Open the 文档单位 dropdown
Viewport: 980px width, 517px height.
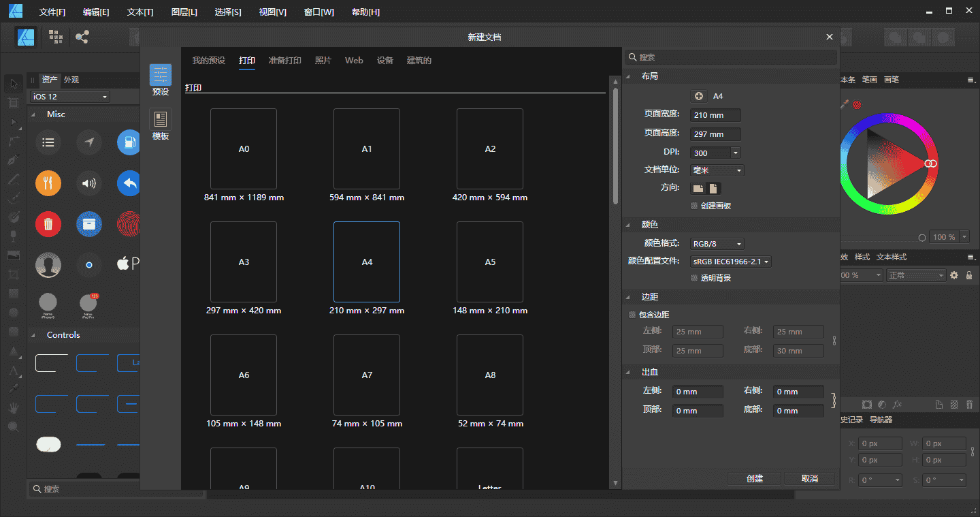[717, 170]
